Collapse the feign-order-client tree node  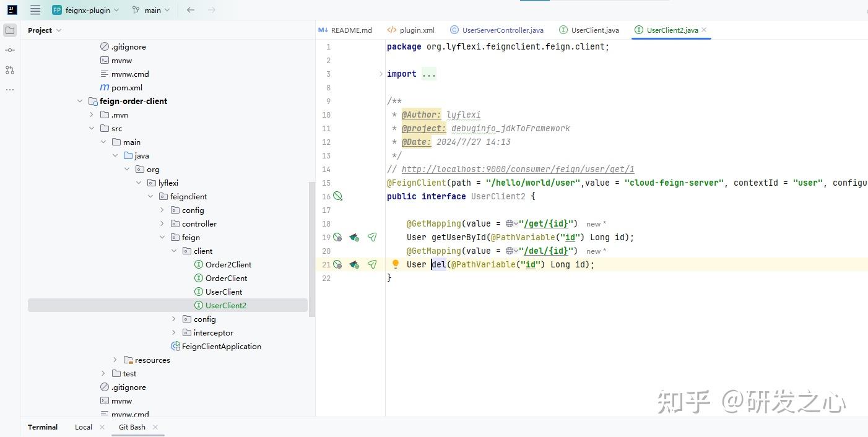point(80,101)
